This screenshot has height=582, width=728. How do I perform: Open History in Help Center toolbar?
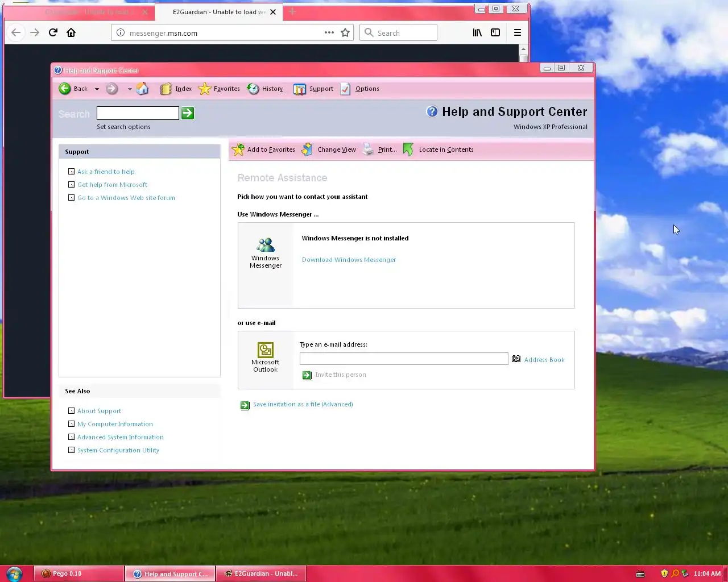pyautogui.click(x=265, y=89)
